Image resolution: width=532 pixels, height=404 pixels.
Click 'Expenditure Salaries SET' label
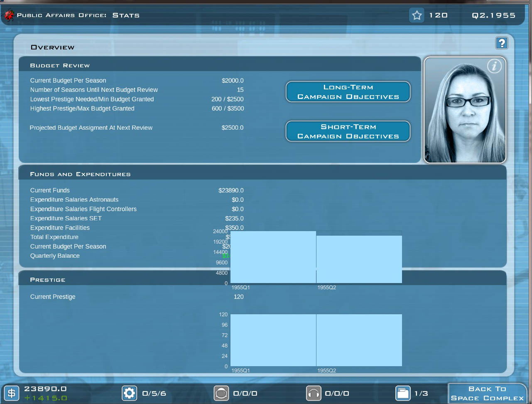[x=66, y=219]
